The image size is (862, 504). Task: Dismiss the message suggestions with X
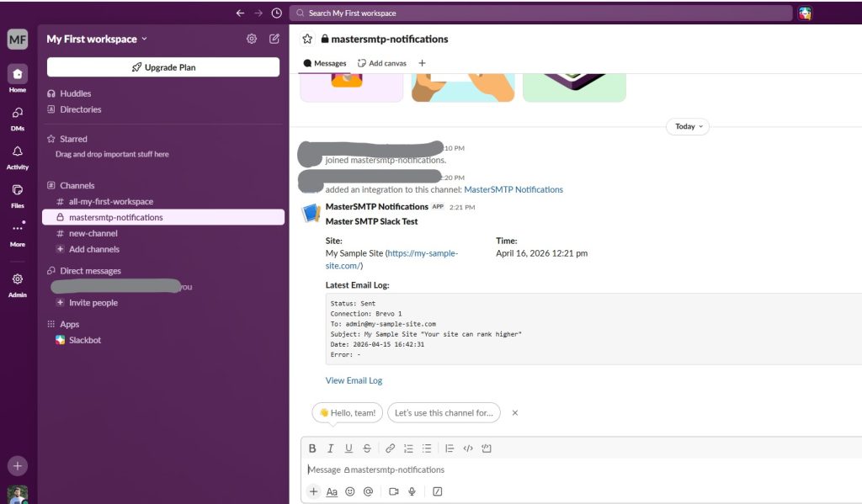pyautogui.click(x=514, y=413)
